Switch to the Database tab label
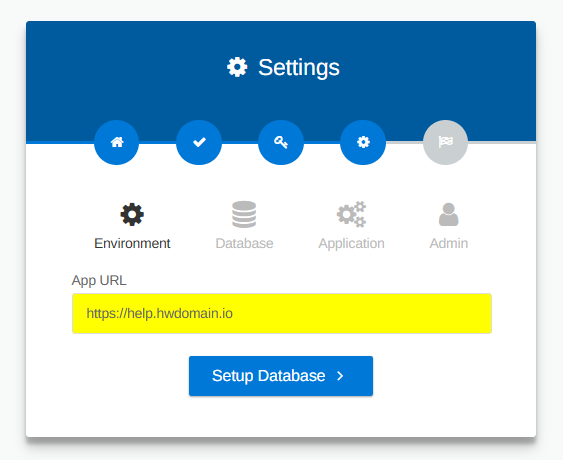The height and width of the screenshot is (460, 563). (244, 243)
